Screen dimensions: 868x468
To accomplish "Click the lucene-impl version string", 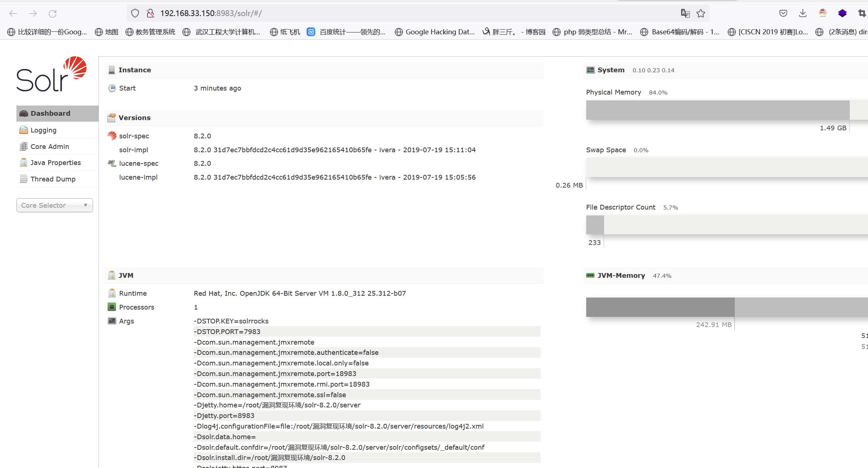I will (335, 177).
